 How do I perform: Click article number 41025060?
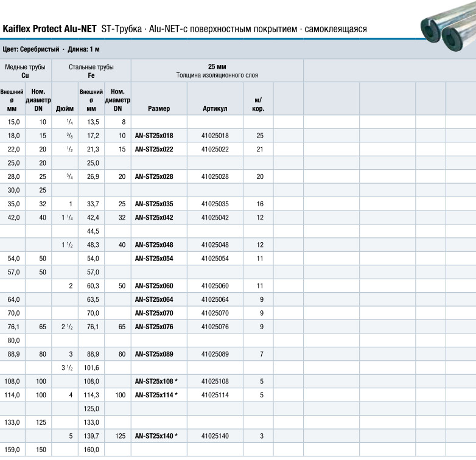(215, 286)
